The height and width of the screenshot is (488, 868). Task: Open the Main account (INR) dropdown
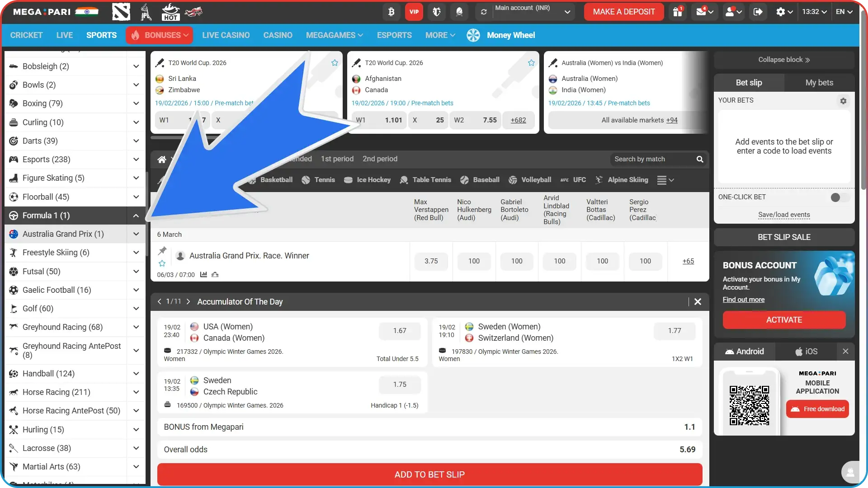coord(533,12)
